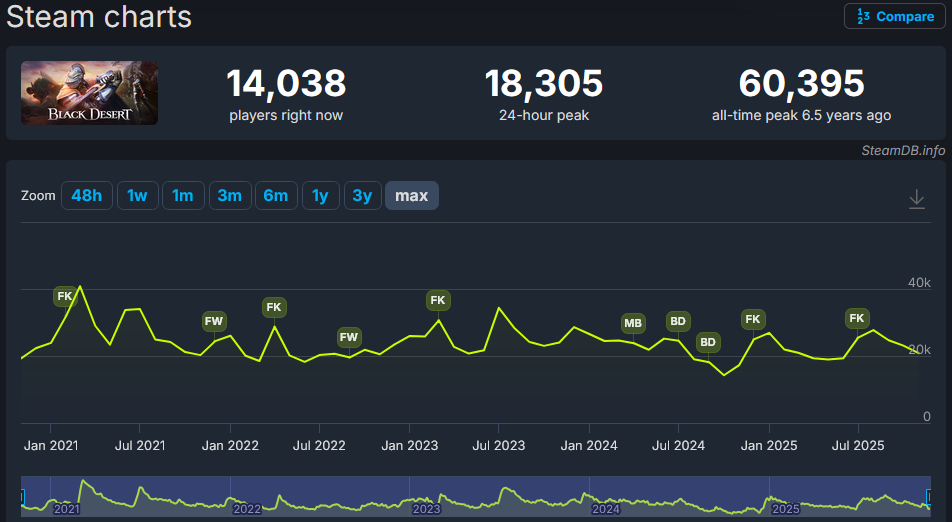Click the FK marker near Jan 2021
Screen dimensions: 952x522
pos(65,296)
